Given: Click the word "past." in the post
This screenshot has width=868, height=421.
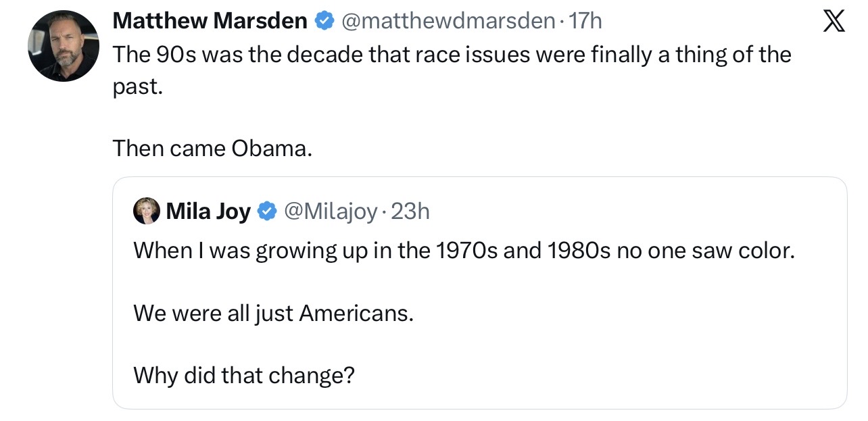Looking at the screenshot, I should tap(138, 88).
